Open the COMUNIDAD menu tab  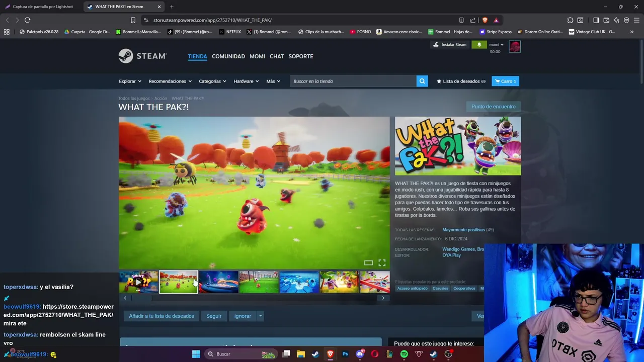pos(228,56)
